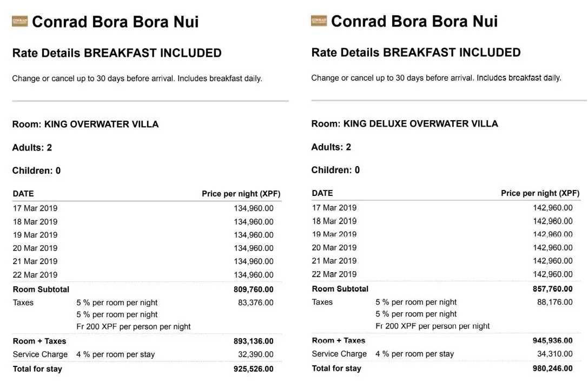
Task: Click the right document's Price per night header
Action: pos(540,193)
